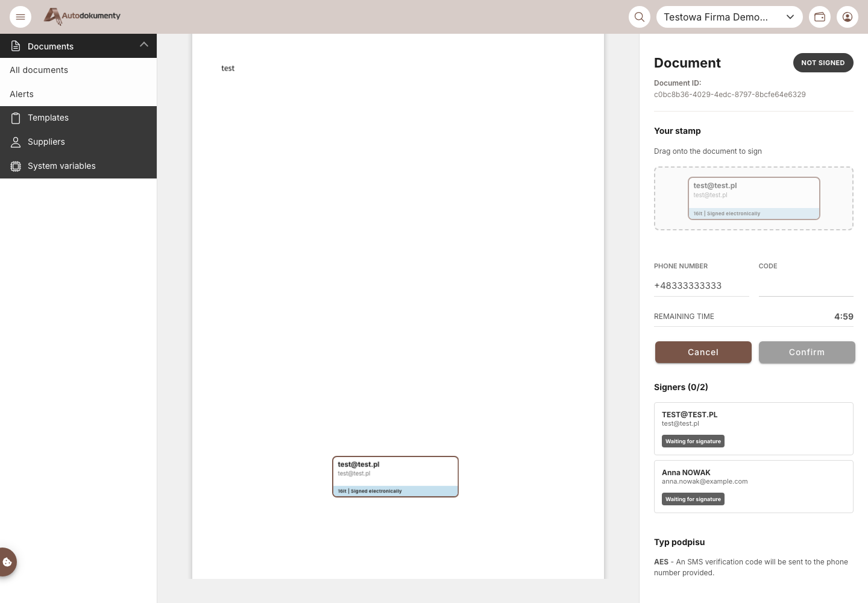Select the test@test.pl stamp placed on document
Viewport: 868px width, 603px height.
pyautogui.click(x=395, y=476)
